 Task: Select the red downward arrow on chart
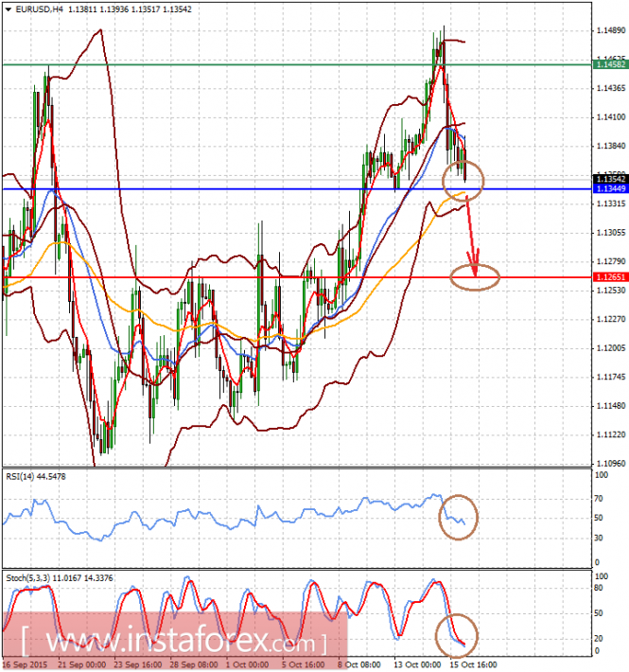point(472,235)
